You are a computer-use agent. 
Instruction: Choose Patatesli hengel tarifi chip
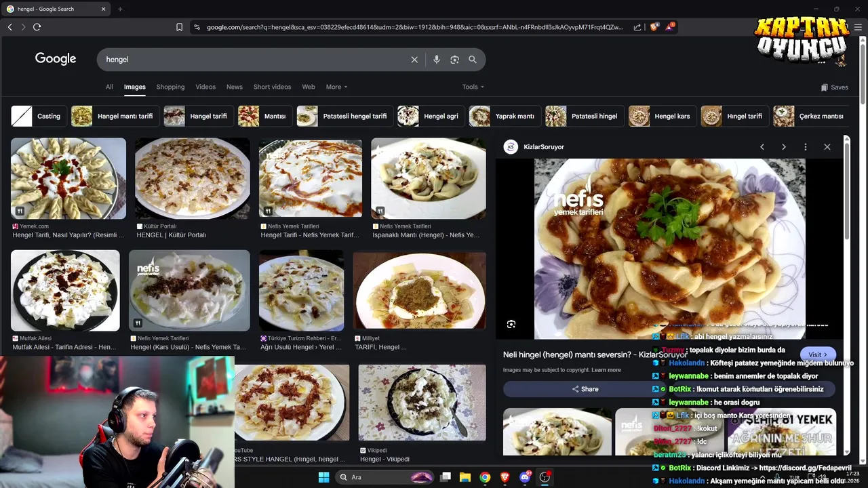[x=344, y=116]
